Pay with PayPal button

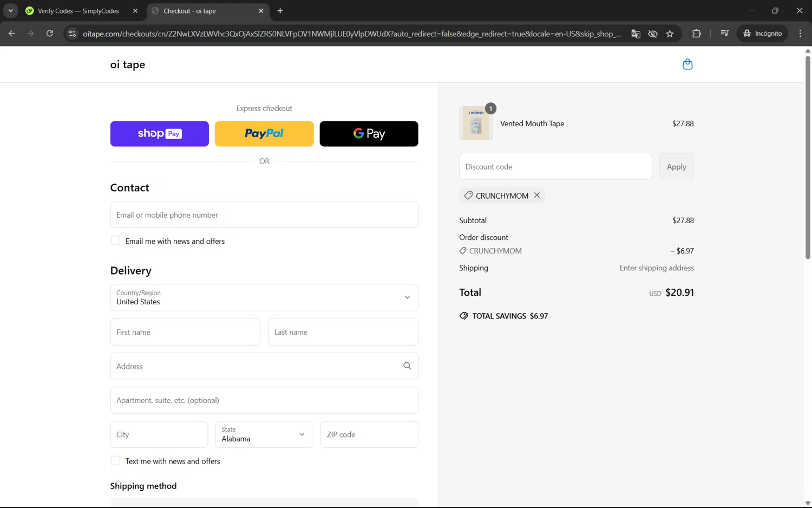264,134
